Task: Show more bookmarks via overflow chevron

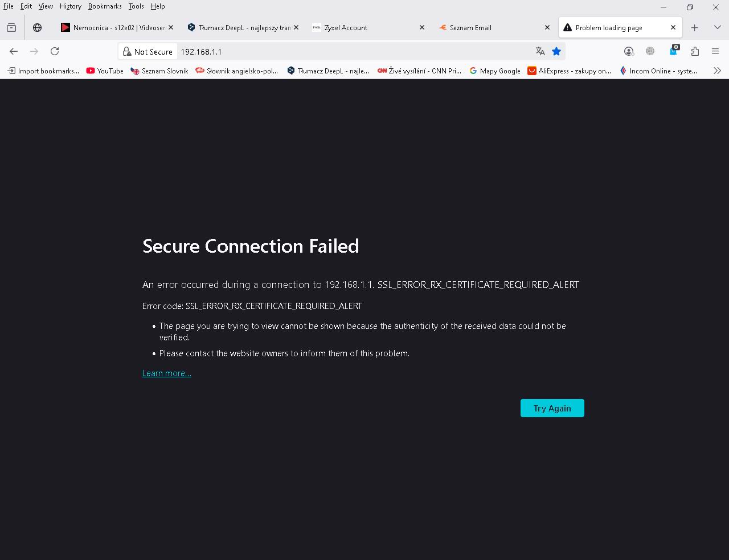Action: click(717, 71)
